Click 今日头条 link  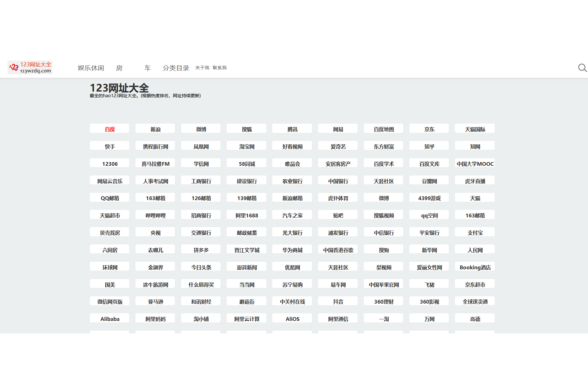201,267
